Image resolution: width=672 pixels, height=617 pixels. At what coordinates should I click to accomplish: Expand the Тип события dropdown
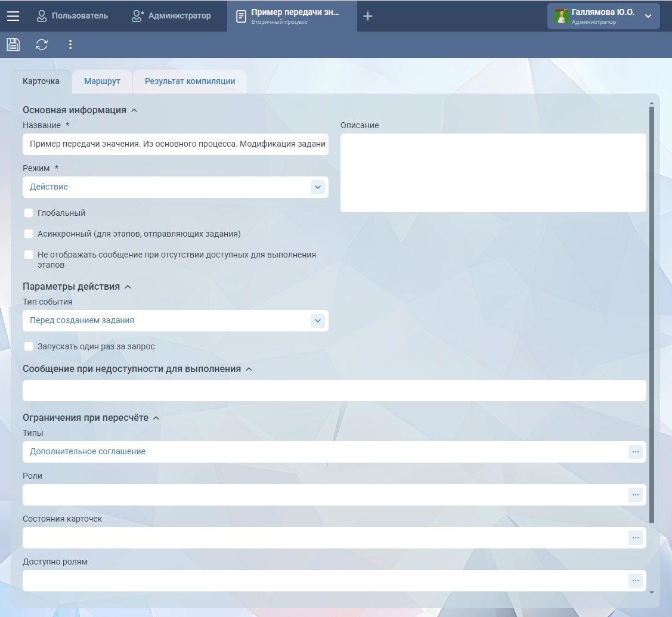pyautogui.click(x=318, y=321)
